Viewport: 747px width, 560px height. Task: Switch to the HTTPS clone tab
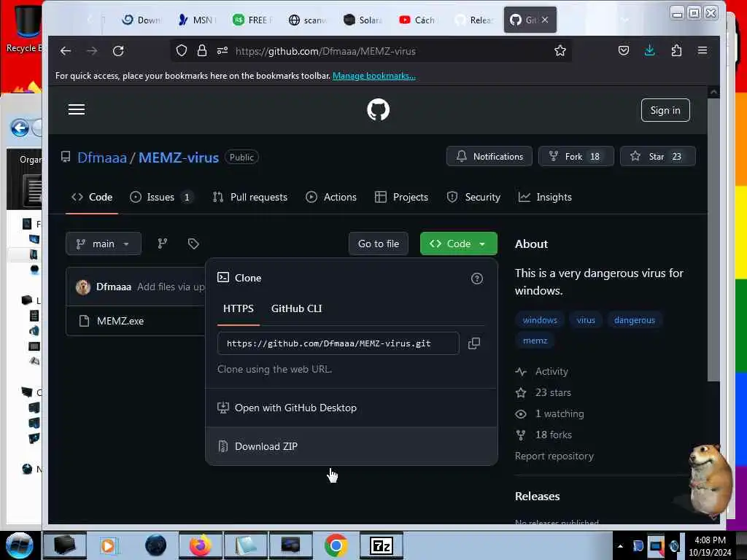[239, 308]
